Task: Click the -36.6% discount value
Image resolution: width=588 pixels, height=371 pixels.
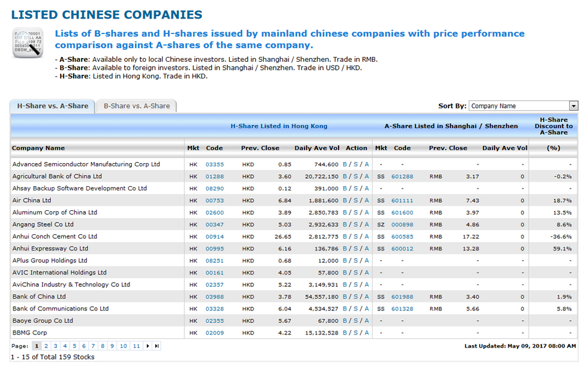Action: [x=561, y=236]
